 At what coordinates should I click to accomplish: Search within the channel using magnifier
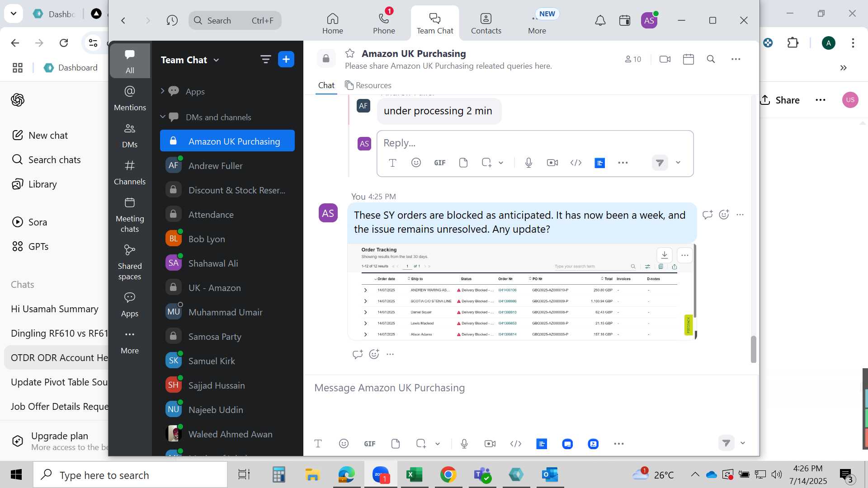click(x=711, y=59)
